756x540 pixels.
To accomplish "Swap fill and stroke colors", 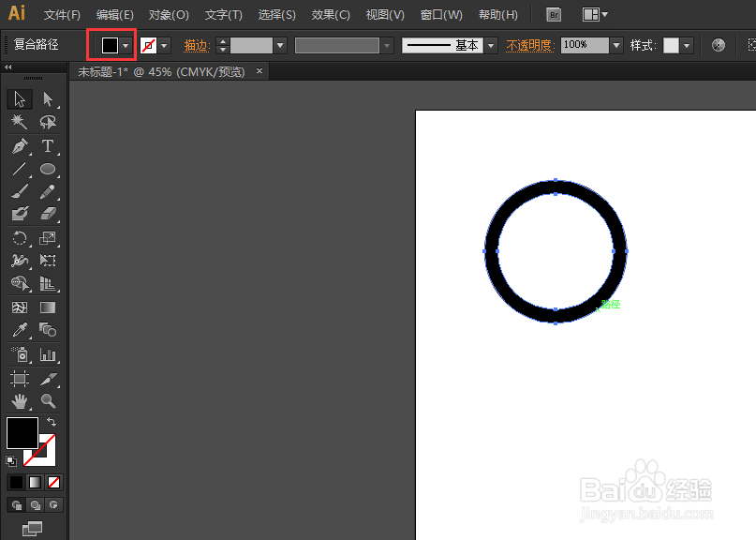I will (52, 422).
